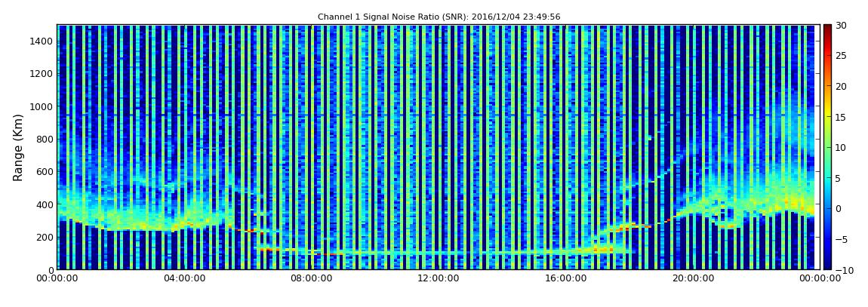Click the 600 range axis tick label
Viewport: 868px width, 307px height.
(45, 171)
